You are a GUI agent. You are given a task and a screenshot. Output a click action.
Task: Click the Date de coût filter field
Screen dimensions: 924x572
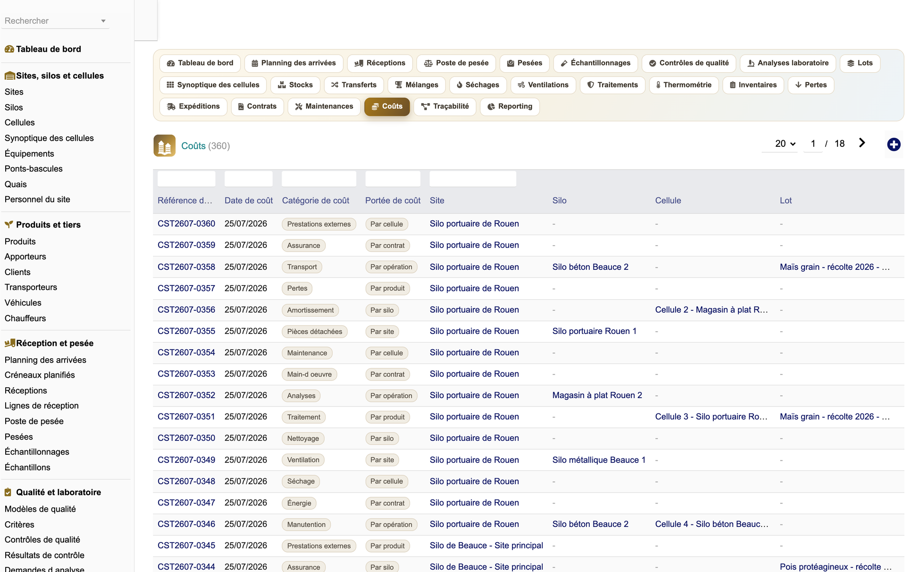coord(248,179)
